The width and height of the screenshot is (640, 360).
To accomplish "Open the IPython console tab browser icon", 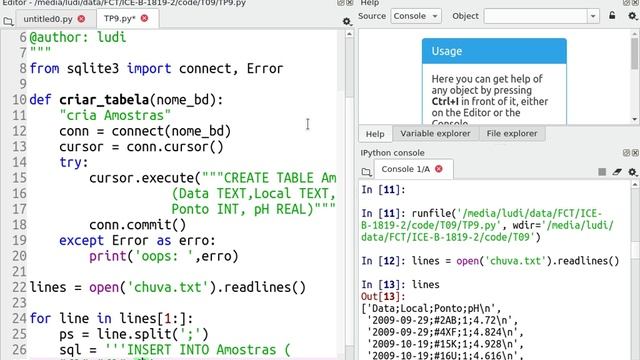I will click(367, 172).
